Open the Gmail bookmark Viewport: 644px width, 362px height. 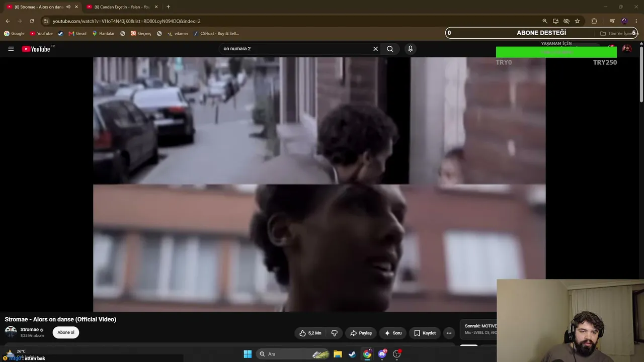click(x=77, y=34)
